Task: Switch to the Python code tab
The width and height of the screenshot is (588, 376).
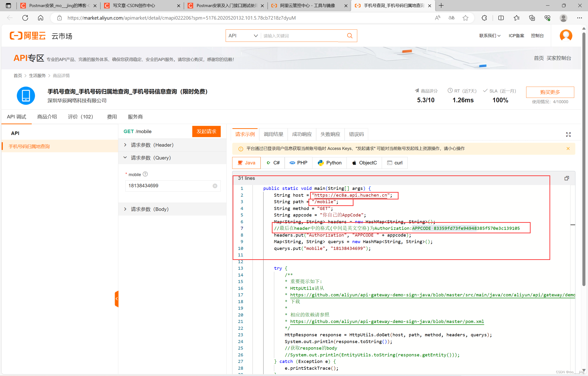Action: (329, 163)
